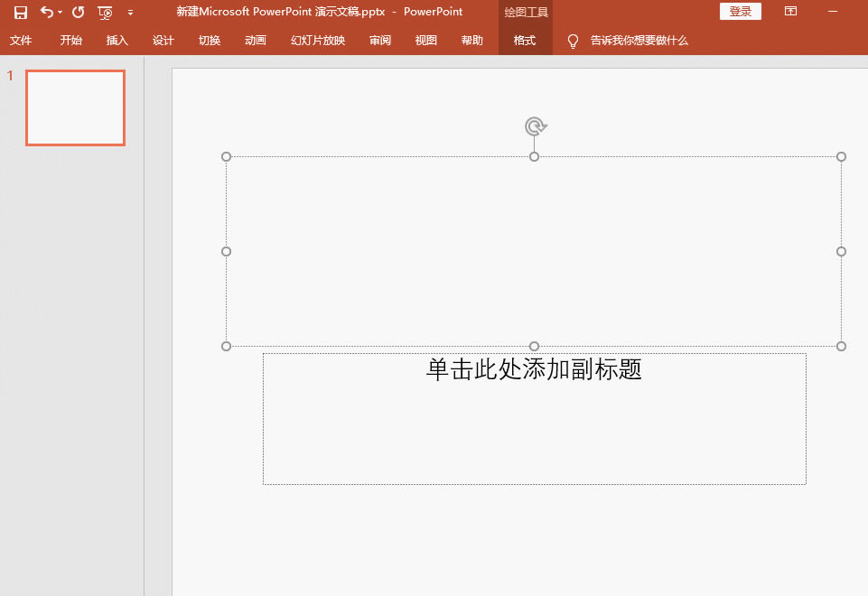Start slideshow from beginning icon
Image resolution: width=868 pixels, height=596 pixels.
tap(106, 13)
